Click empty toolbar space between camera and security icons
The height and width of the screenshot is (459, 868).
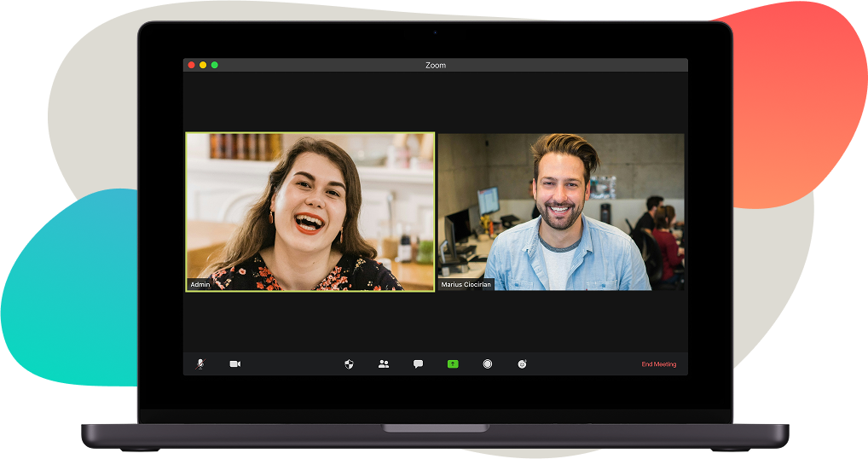290,363
